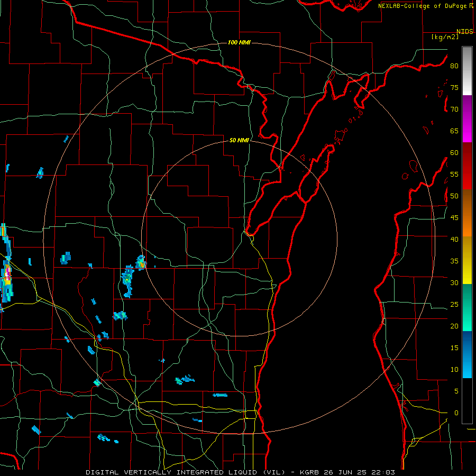Click the 45 value on the scale
The width and height of the screenshot is (476, 476).
(x=454, y=218)
